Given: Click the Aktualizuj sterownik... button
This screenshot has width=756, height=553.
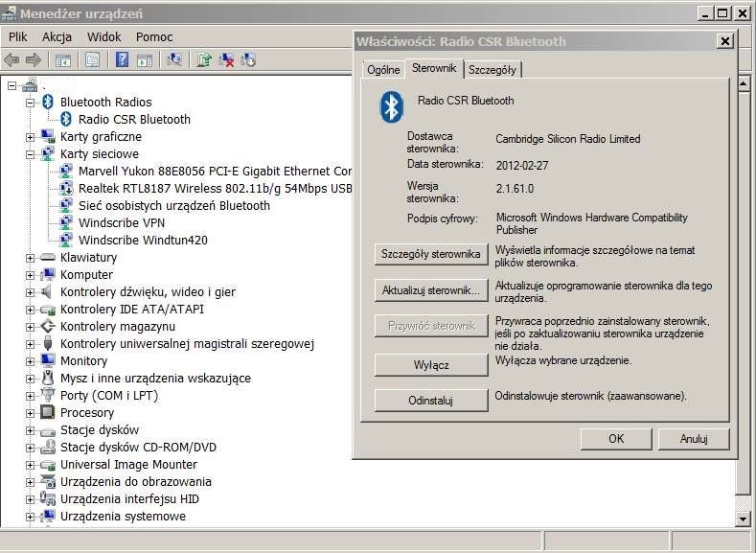Looking at the screenshot, I should point(431,290).
